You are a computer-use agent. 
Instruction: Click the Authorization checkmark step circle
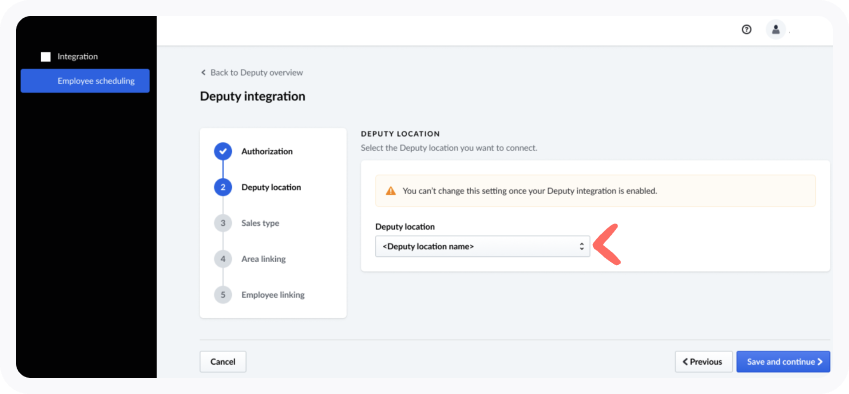coord(223,152)
